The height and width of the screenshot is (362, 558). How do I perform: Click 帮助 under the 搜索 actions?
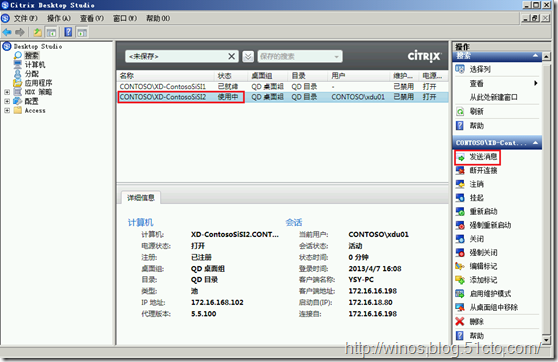point(477,126)
